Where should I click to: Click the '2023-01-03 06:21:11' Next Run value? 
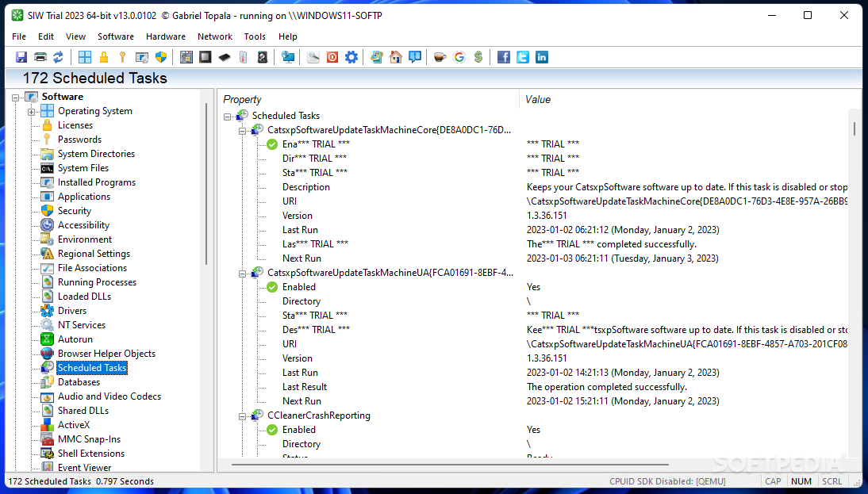point(623,258)
